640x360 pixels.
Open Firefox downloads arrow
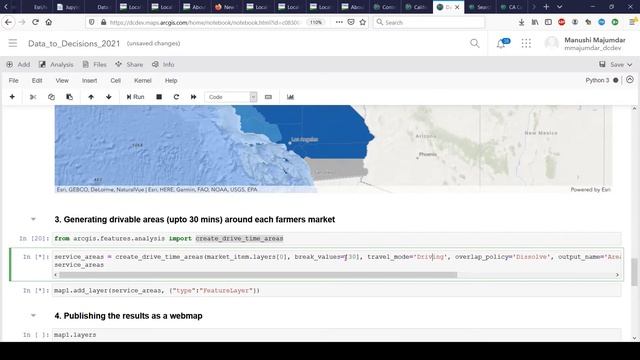point(521,22)
